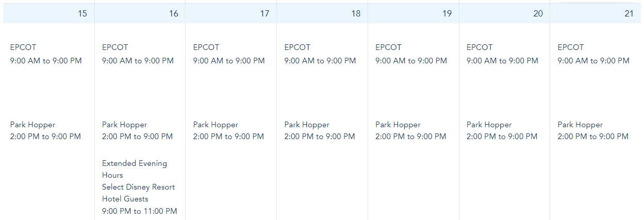644x220 pixels.
Task: Click the EPCOT label under day 21
Action: (x=571, y=47)
